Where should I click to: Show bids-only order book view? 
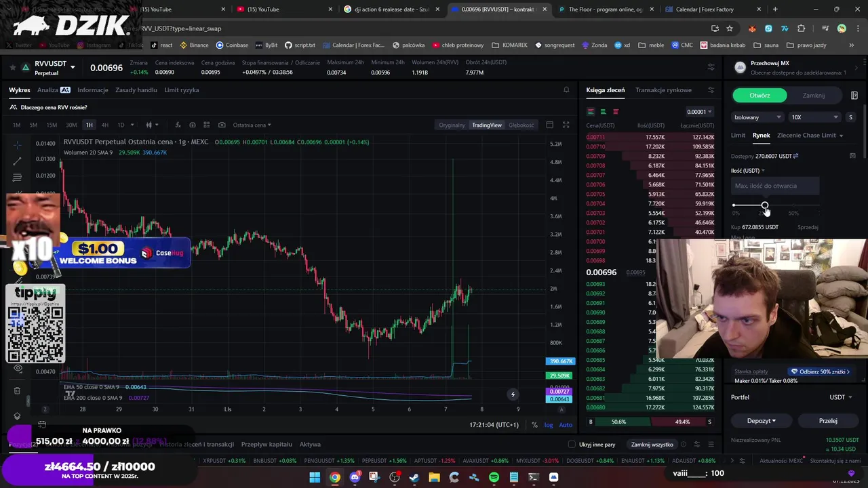(603, 111)
